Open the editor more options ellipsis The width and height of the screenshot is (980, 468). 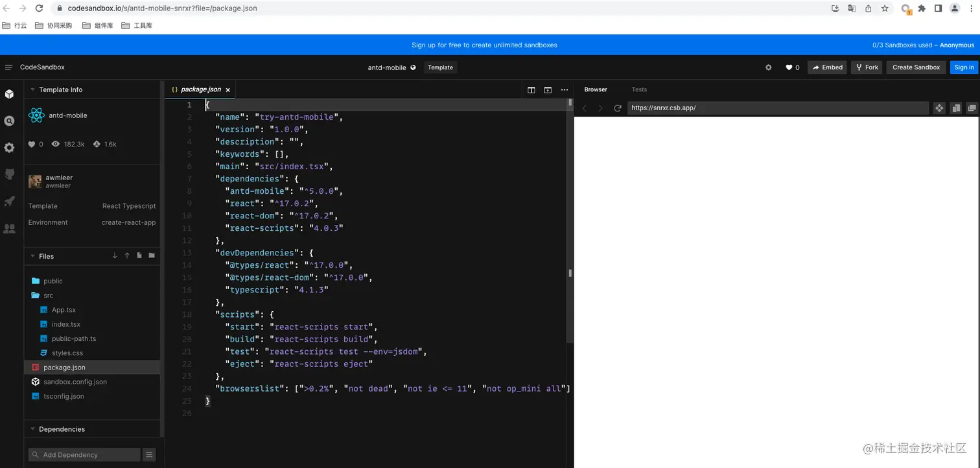565,90
